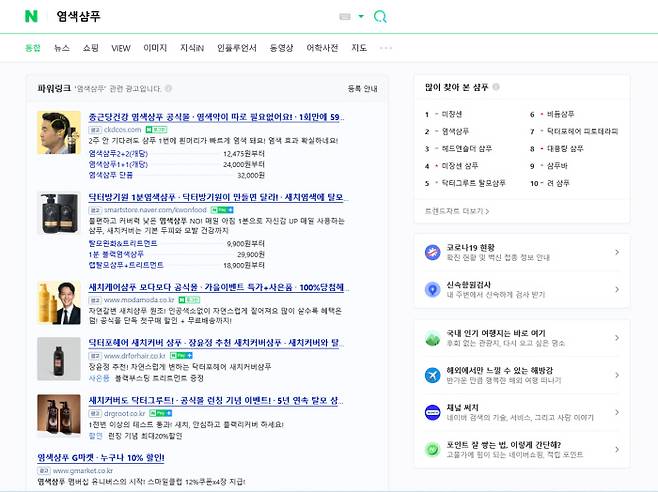
Task: Click the 코로나19 현황 icon
Action: (432, 252)
